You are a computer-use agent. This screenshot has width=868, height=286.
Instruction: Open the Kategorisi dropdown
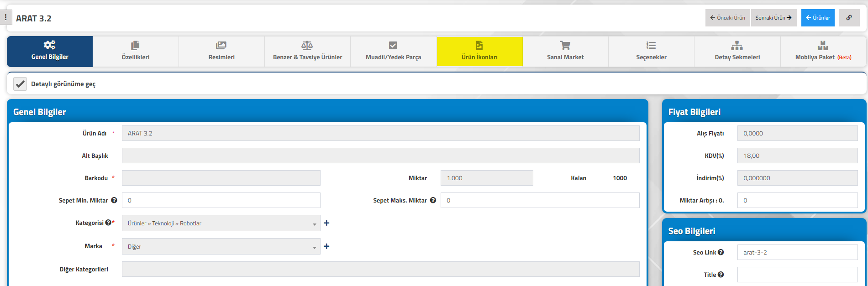(221, 223)
